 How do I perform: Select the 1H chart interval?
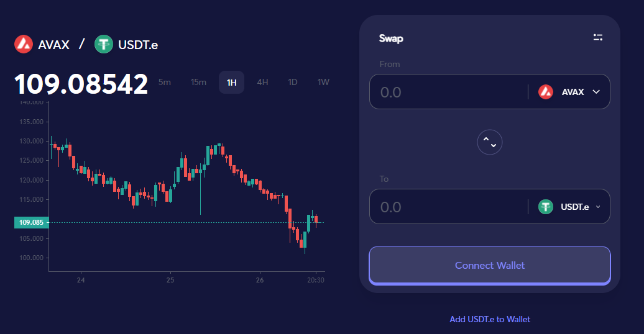[231, 82]
